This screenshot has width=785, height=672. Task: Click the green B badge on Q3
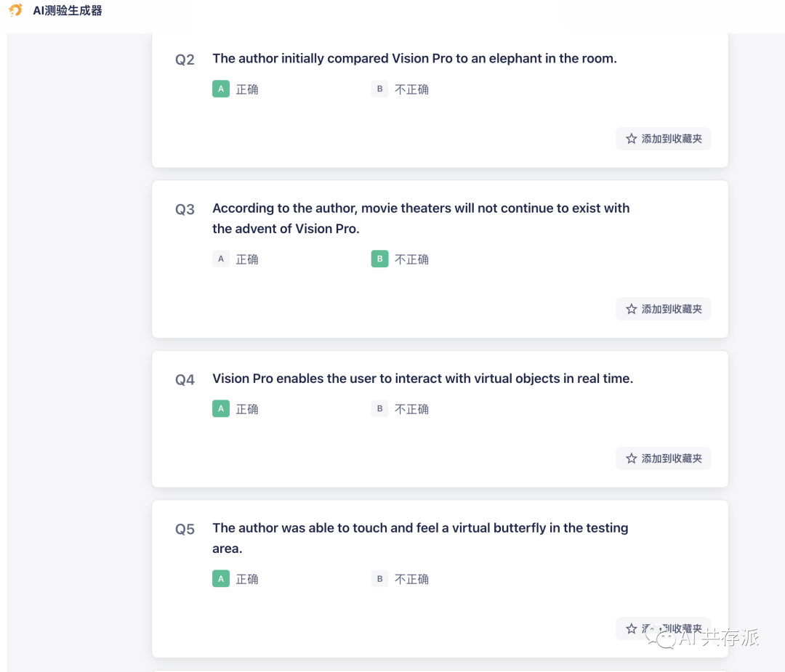(x=379, y=259)
